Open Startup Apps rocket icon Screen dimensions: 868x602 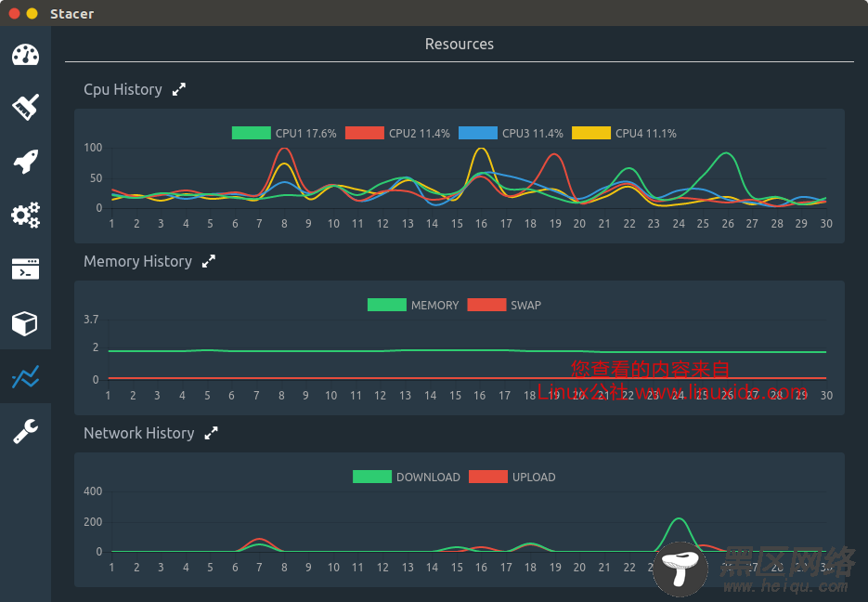coord(25,161)
